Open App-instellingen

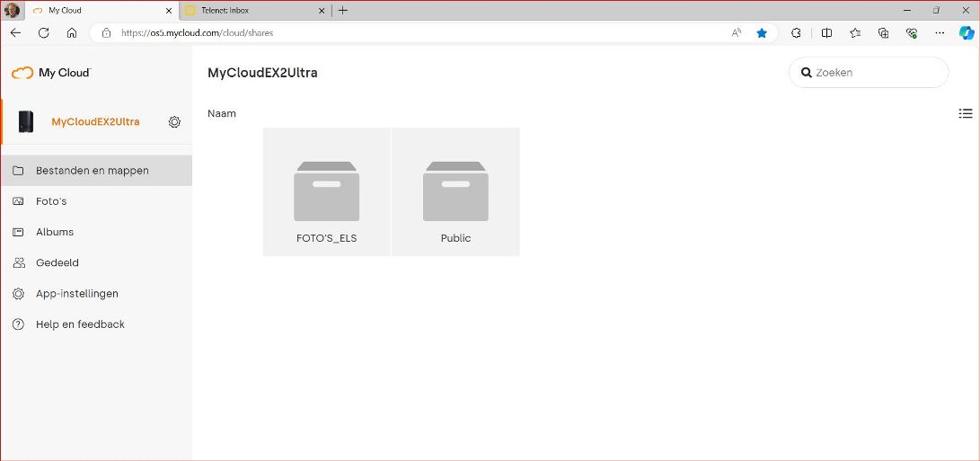[76, 294]
